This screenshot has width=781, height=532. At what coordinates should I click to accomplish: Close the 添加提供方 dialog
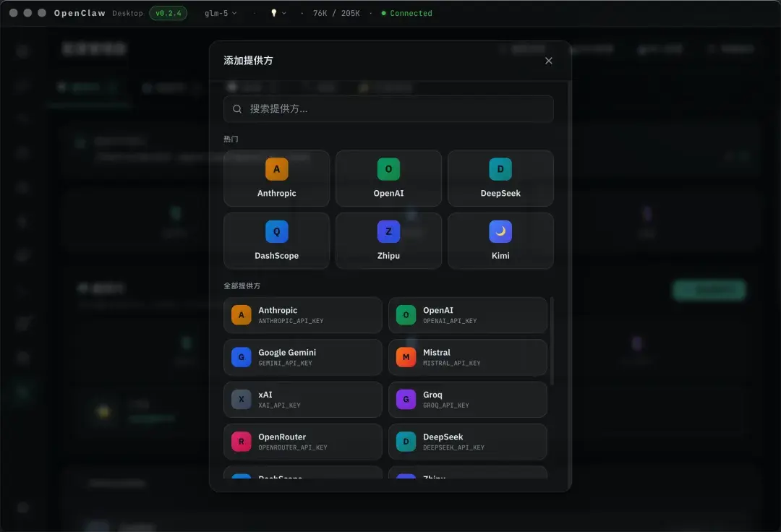tap(548, 61)
